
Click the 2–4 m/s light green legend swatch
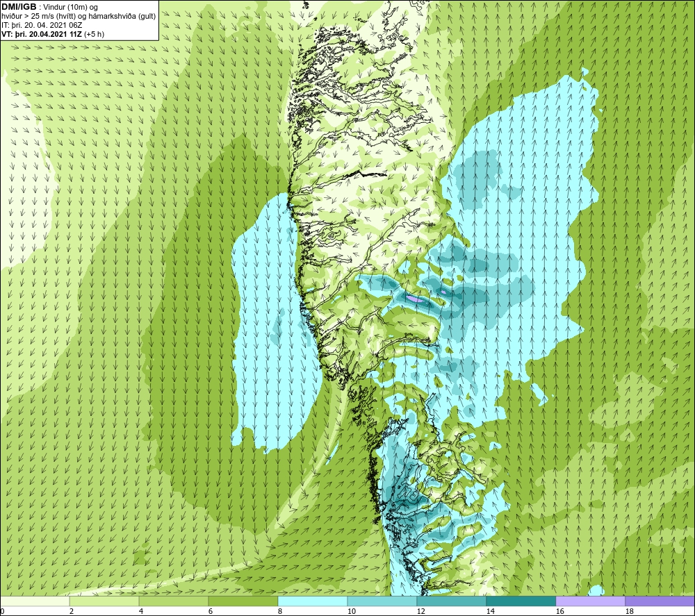coord(104,601)
